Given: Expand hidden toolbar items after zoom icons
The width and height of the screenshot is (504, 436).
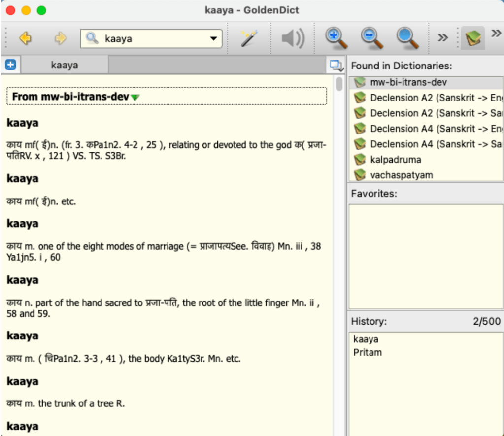Looking at the screenshot, I should [442, 38].
